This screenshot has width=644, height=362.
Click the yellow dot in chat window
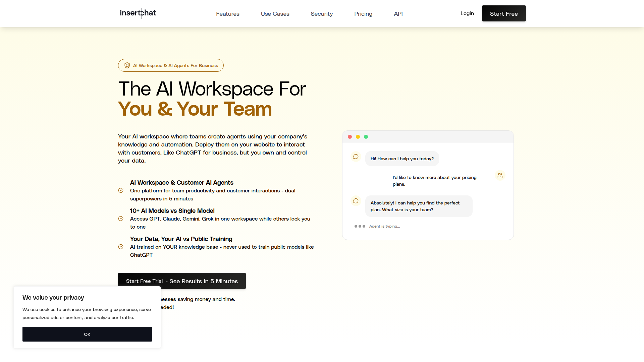(x=358, y=137)
